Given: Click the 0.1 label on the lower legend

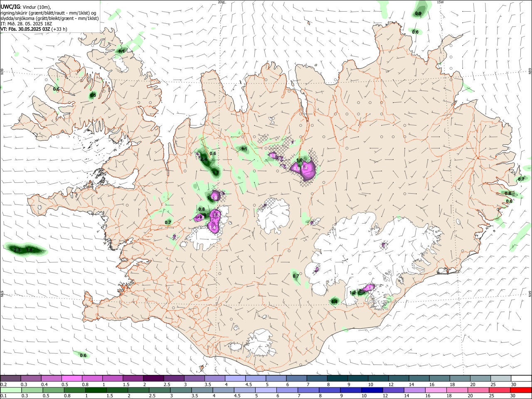Looking at the screenshot, I should click(x=3, y=396).
